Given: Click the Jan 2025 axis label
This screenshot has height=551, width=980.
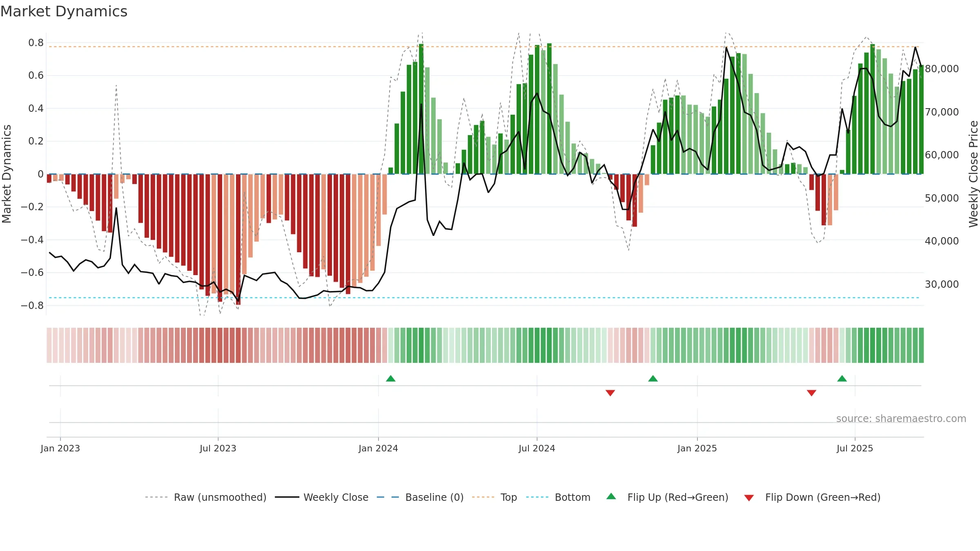Looking at the screenshot, I should [697, 448].
